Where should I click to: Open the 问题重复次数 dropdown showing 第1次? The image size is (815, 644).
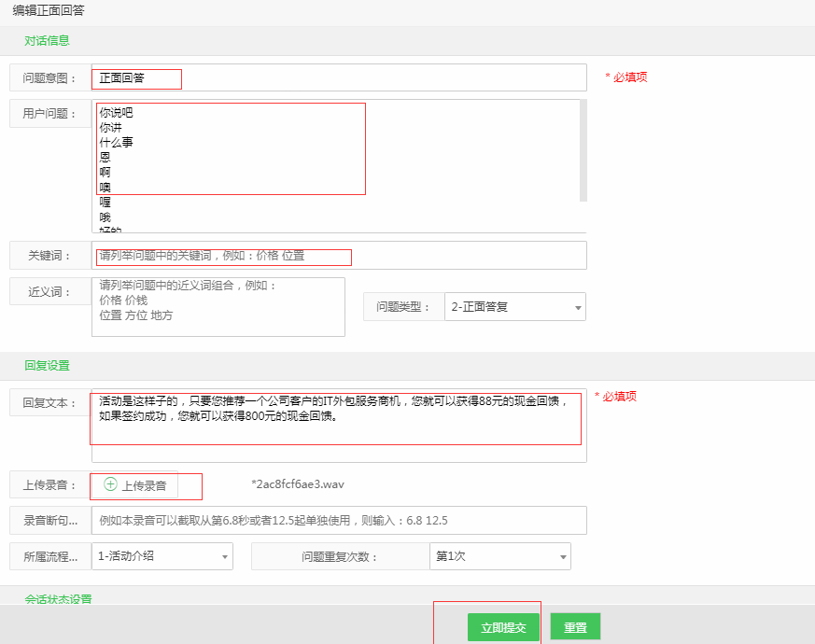pos(499,556)
